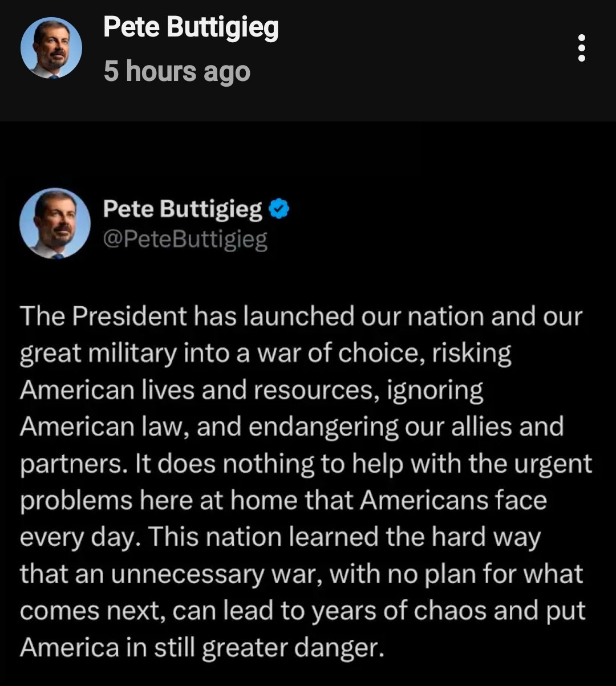Click the "5 hours ago" timestamp
This screenshot has width=616, height=686.
pyautogui.click(x=177, y=71)
